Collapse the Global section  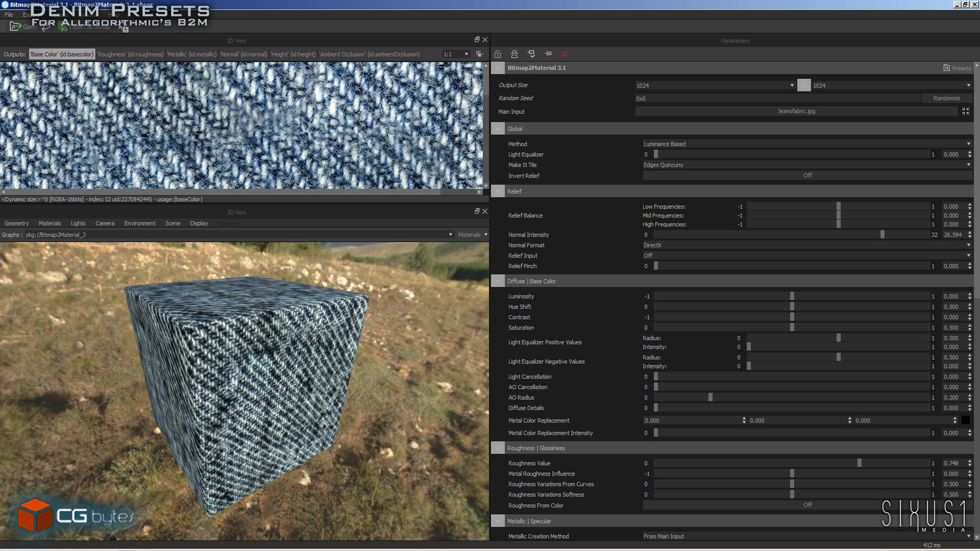click(498, 129)
